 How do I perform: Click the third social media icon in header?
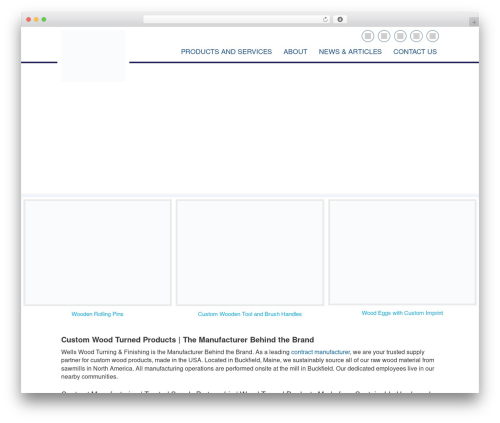click(x=400, y=36)
